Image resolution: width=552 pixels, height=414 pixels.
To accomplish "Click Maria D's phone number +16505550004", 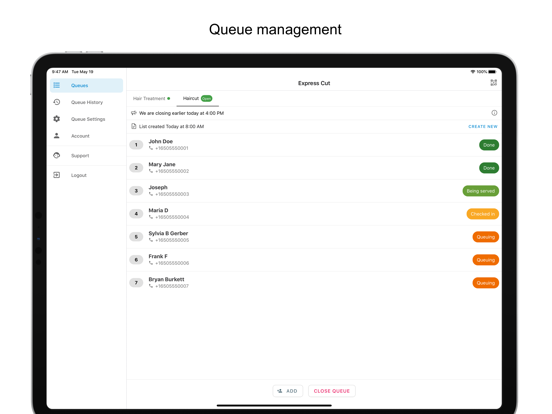I will tap(172, 217).
